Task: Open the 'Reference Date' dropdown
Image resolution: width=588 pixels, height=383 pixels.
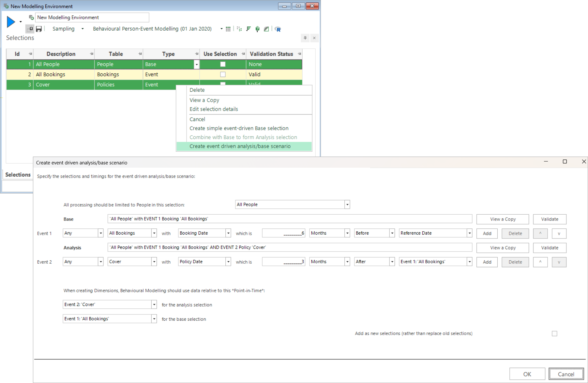Action: click(470, 233)
